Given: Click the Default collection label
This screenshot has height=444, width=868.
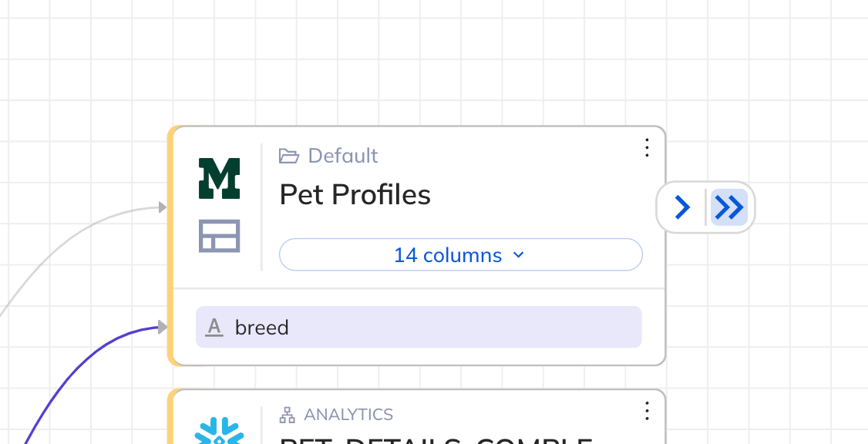Looking at the screenshot, I should 343,156.
